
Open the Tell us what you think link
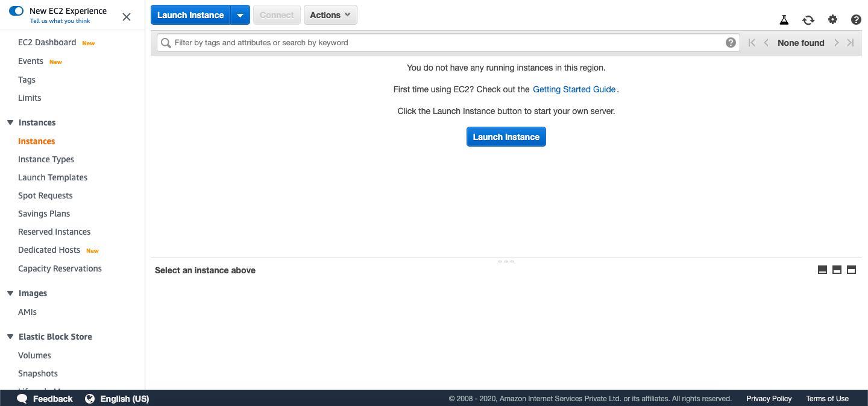tap(60, 21)
